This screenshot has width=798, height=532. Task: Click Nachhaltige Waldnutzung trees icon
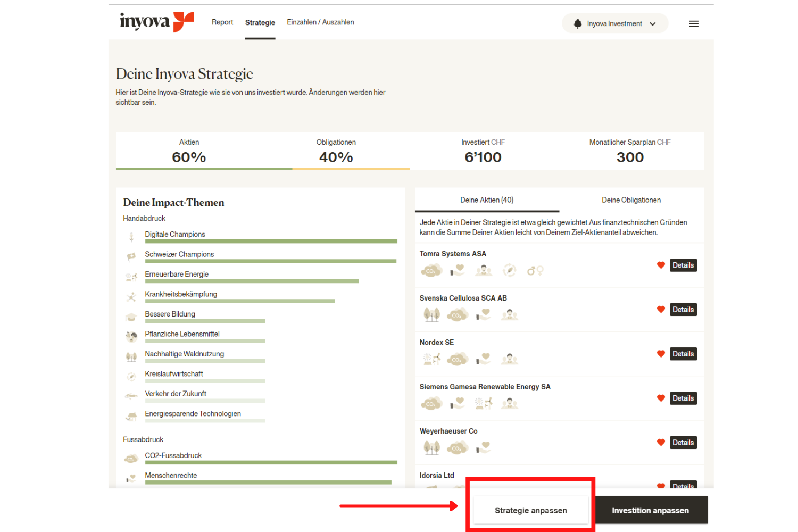[x=131, y=357]
